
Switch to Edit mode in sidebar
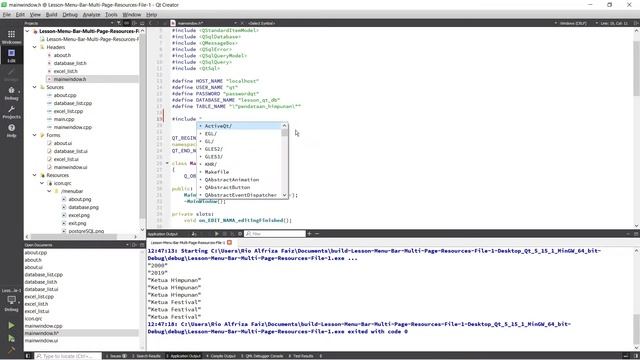[x=11, y=55]
